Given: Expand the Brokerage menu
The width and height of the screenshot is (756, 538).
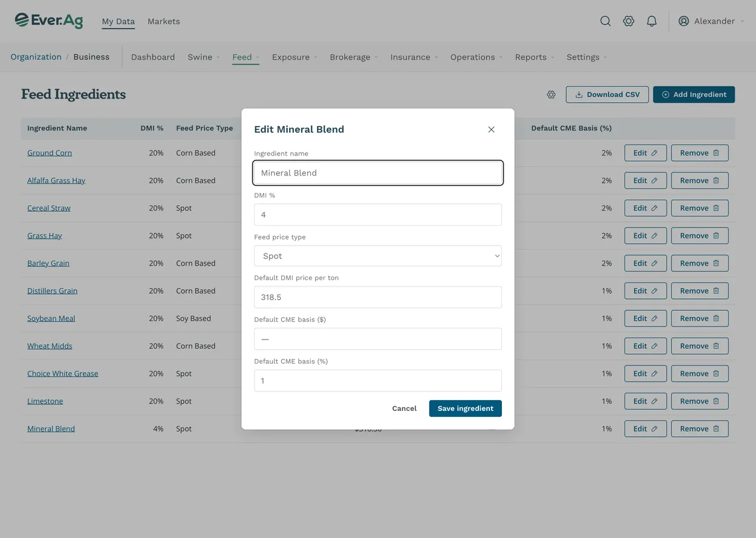Looking at the screenshot, I should coord(354,57).
